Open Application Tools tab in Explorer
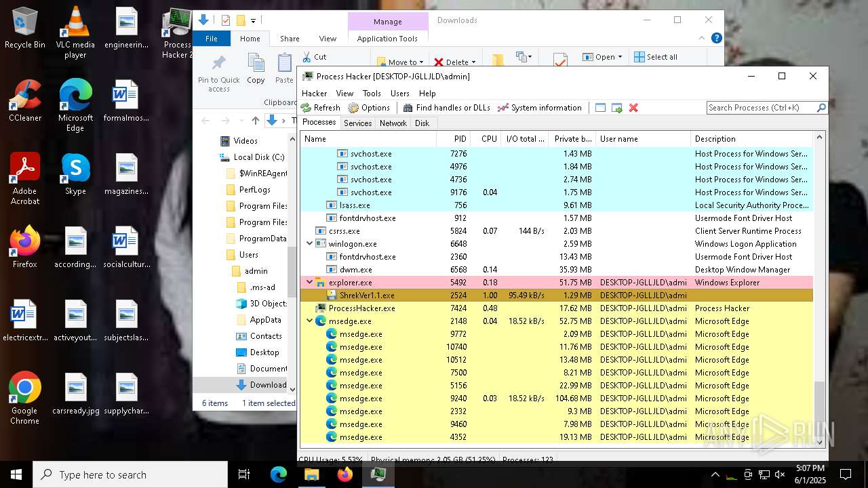Image resolution: width=868 pixels, height=488 pixels. 387,39
